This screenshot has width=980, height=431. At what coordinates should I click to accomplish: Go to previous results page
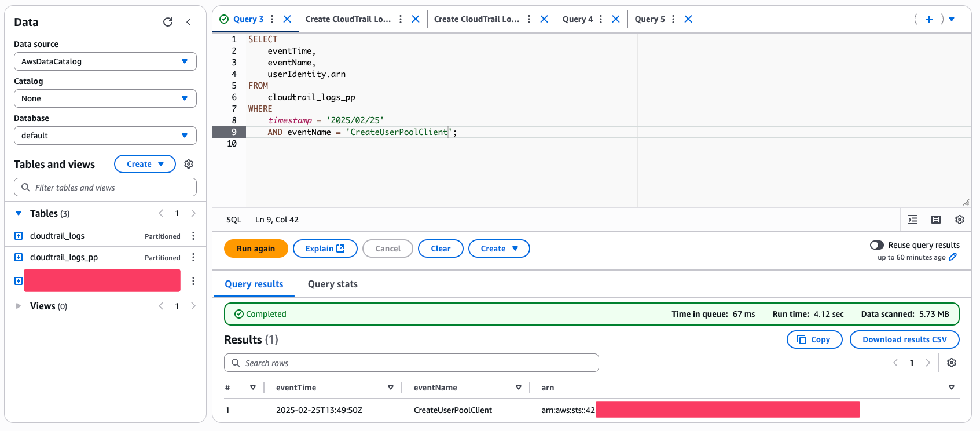pos(895,363)
